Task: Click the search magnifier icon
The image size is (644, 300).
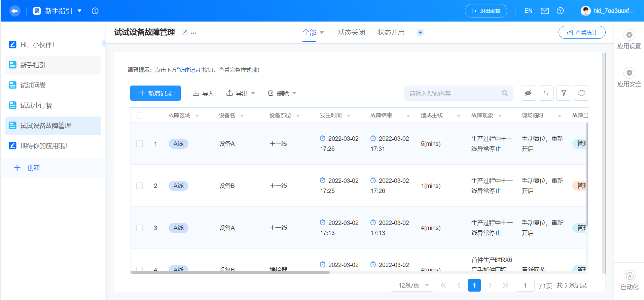Action: tap(505, 93)
